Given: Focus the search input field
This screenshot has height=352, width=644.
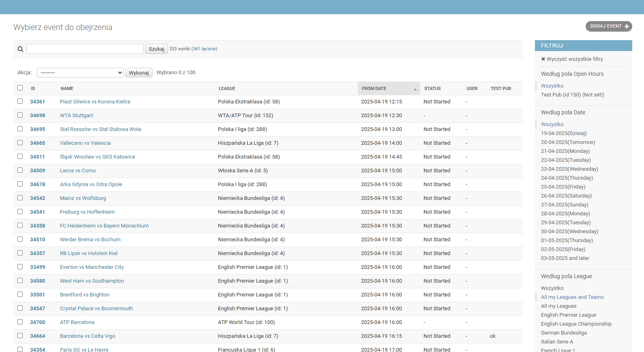Looking at the screenshot, I should coord(85,49).
